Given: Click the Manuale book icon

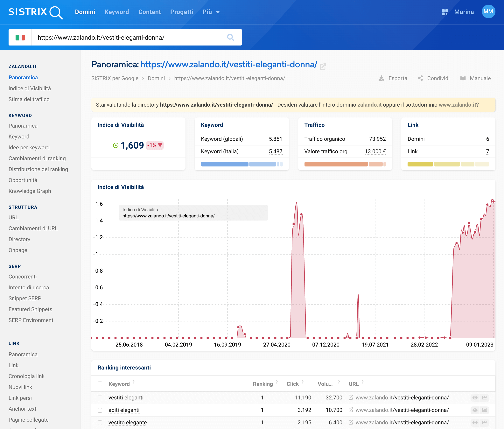Looking at the screenshot, I should click(x=463, y=78).
